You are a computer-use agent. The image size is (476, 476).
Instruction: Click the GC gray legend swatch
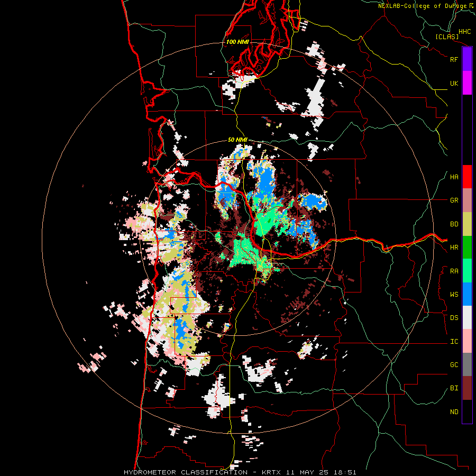(467, 364)
